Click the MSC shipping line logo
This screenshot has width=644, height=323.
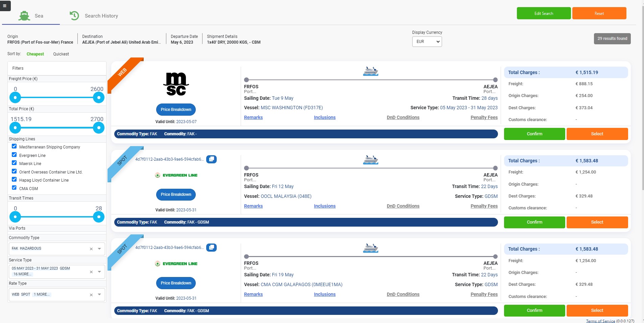(176, 84)
